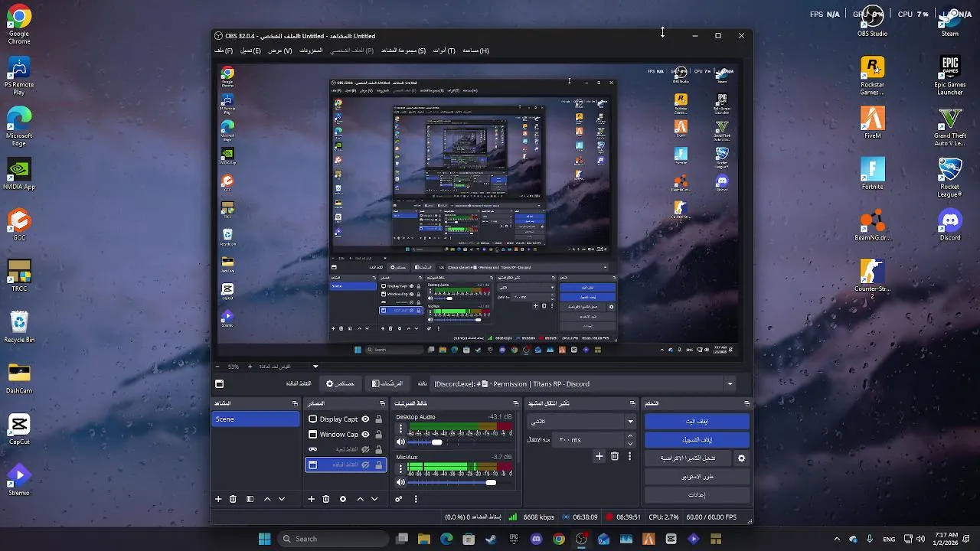The height and width of the screenshot is (551, 980).
Task: Hide the Window Cap source via eye icon
Action: pyautogui.click(x=365, y=434)
